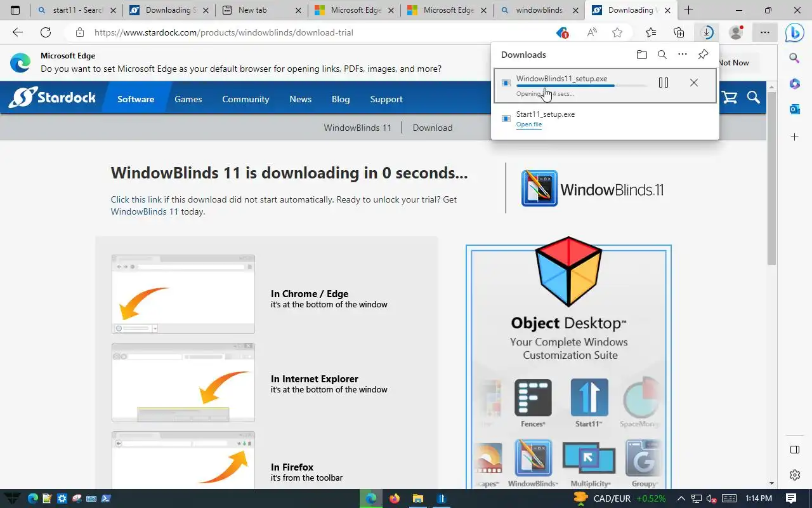Image resolution: width=812 pixels, height=508 pixels.
Task: Open Edge Settings and more menu
Action: pyautogui.click(x=765, y=32)
